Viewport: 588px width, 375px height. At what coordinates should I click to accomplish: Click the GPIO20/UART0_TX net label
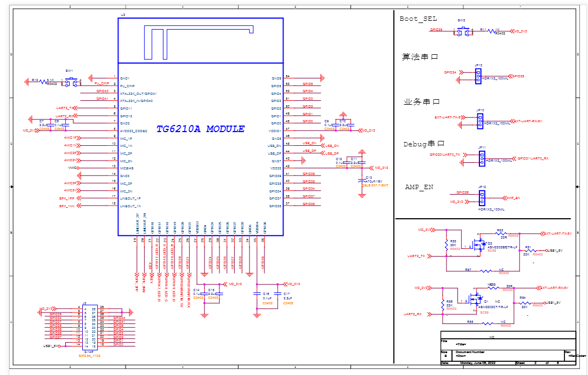point(445,155)
